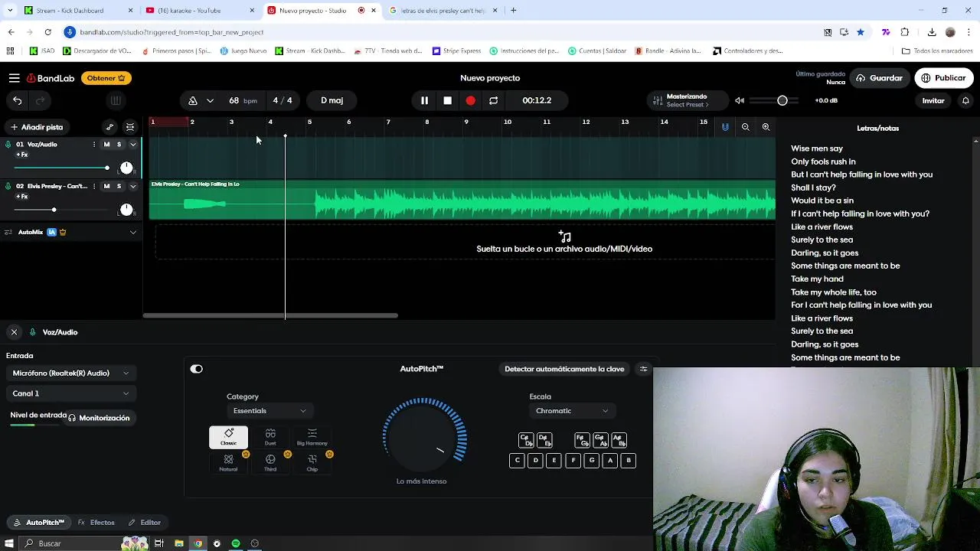
Task: Expand the AutoMix row
Action: point(132,232)
